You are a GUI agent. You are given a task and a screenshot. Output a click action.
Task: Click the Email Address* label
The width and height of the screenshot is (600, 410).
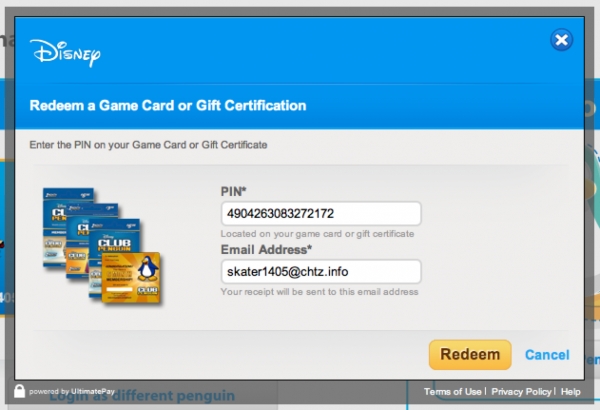pos(266,248)
